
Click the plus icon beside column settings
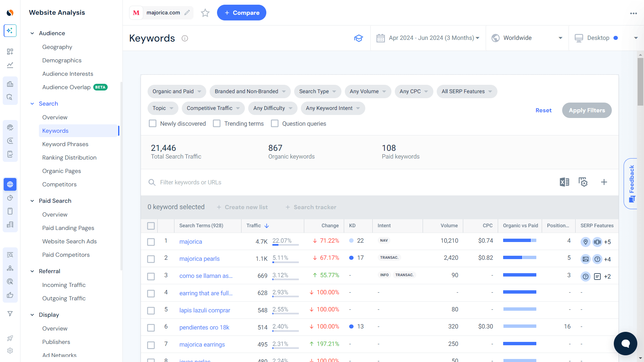pos(604,182)
